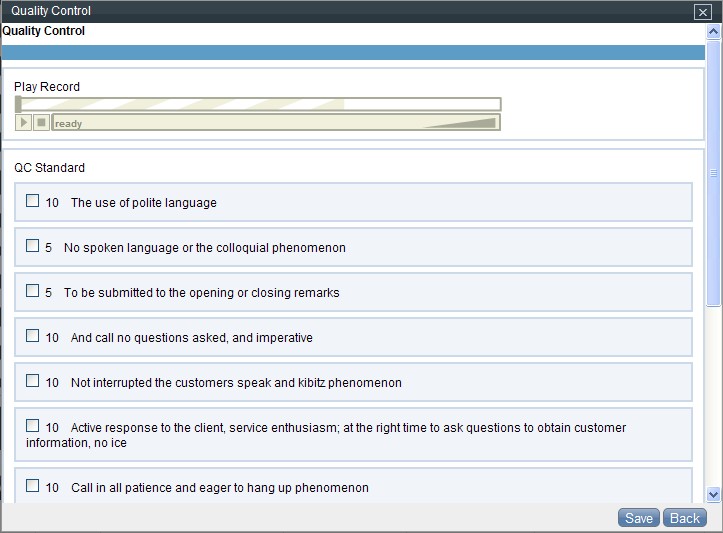Click the Quality Control title bar text
The height and width of the screenshot is (533, 723).
point(51,11)
